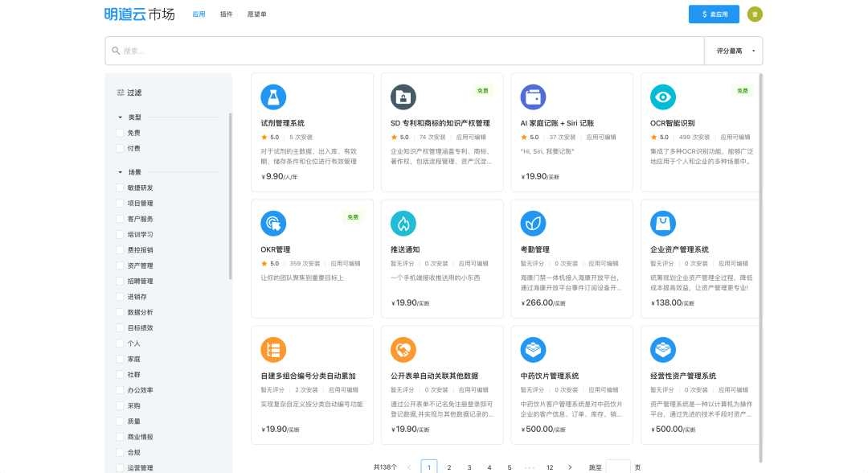868x473 pixels.
Task: Click the 中药饮片管理系统 card title
Action: click(550, 376)
